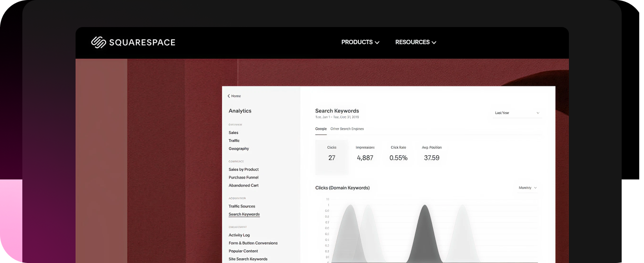Image resolution: width=644 pixels, height=263 pixels.
Task: Click the Clicks (Domain Keywords) chart title
Action: [x=342, y=188]
